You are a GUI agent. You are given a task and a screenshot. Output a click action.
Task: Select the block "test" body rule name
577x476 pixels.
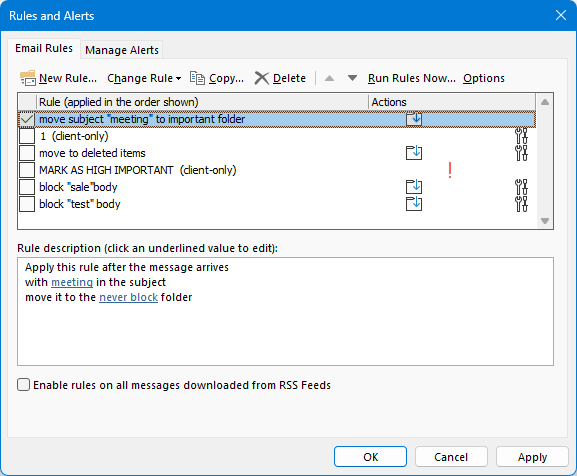79,204
